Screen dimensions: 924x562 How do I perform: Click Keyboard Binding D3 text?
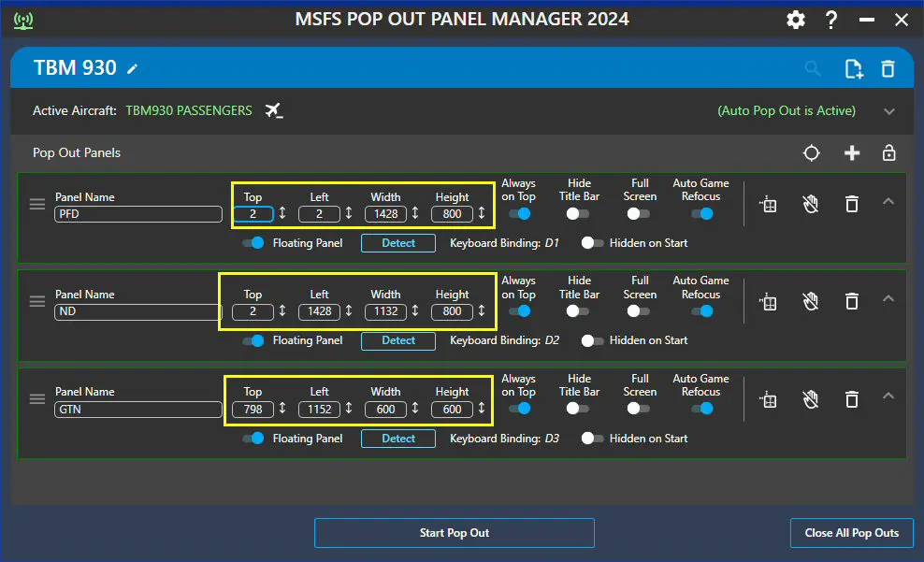pyautogui.click(x=504, y=439)
